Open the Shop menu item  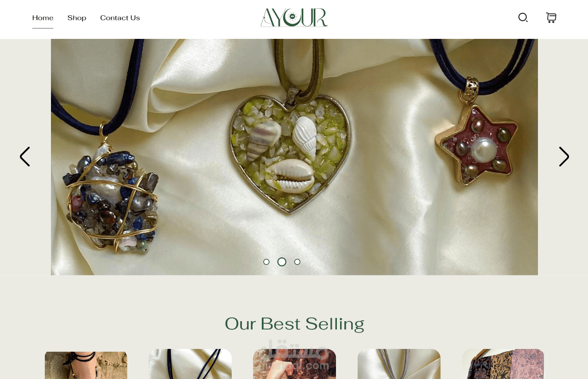[77, 18]
